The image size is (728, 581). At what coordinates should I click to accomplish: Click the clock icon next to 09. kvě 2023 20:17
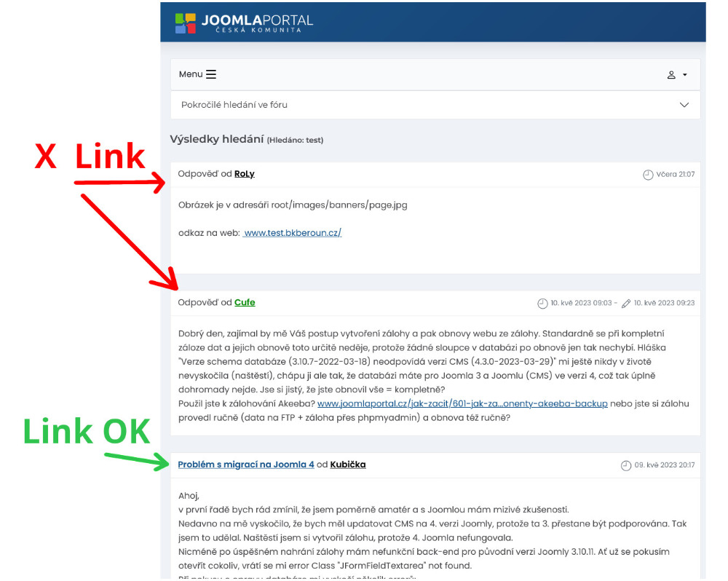626,465
